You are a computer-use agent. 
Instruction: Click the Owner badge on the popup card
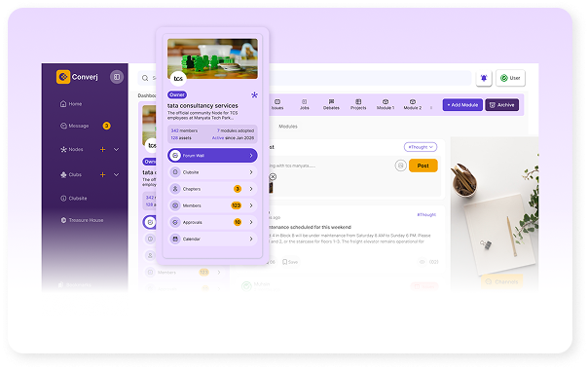[x=177, y=94]
